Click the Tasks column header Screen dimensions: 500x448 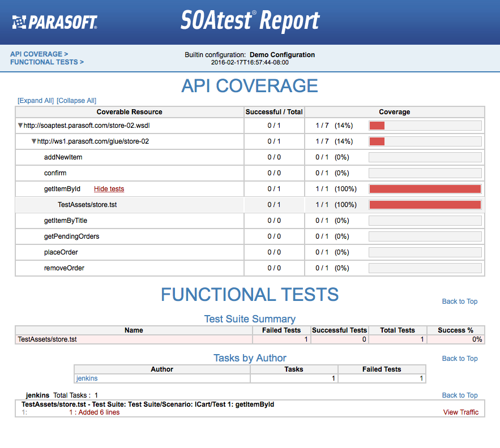pyautogui.click(x=294, y=369)
